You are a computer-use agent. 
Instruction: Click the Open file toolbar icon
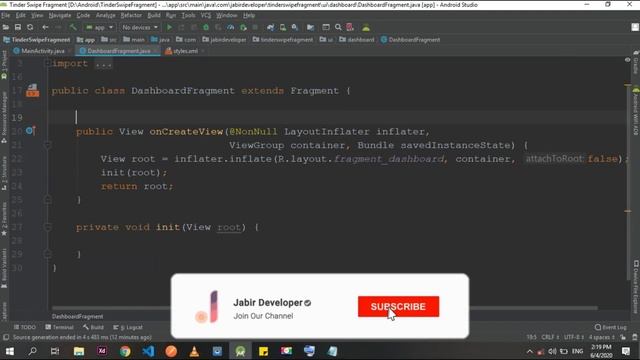pos(6,27)
